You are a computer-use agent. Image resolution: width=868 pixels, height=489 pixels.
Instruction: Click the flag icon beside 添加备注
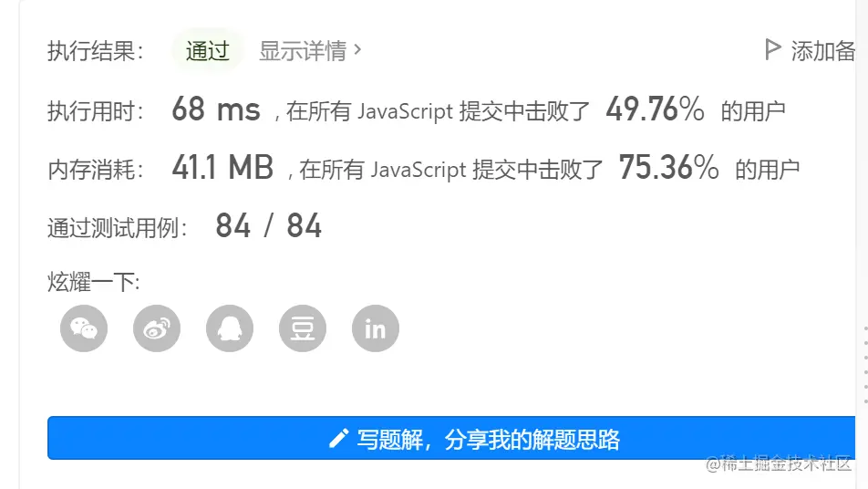point(773,49)
